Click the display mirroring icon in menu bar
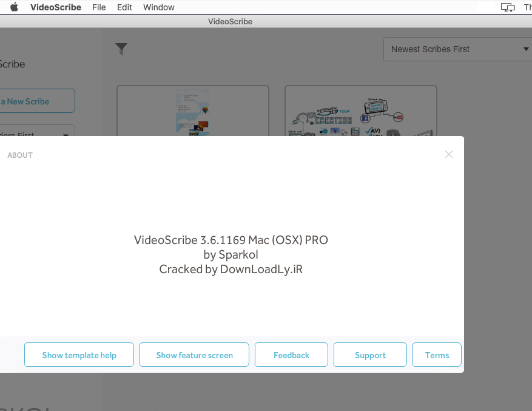Screen dimensions: 532x411 pos(508,7)
